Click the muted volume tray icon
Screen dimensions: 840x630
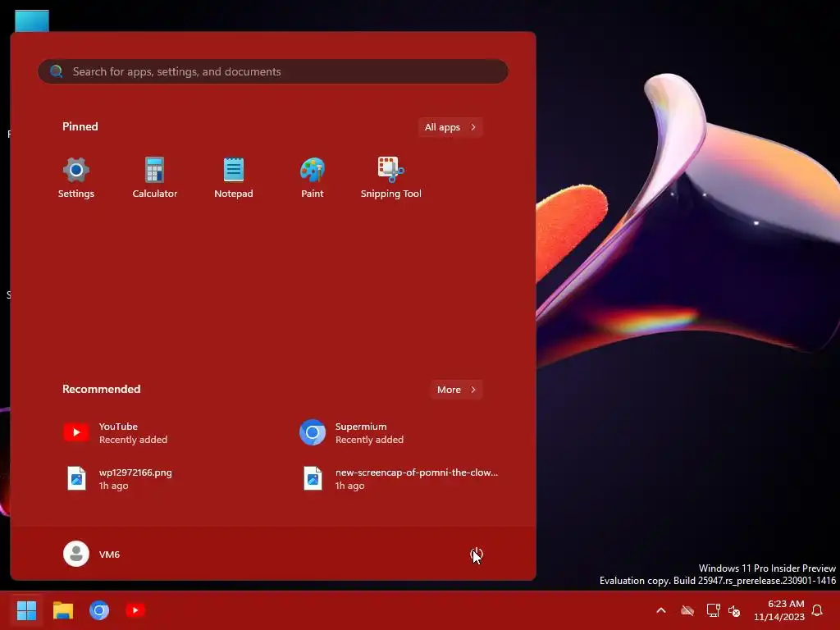pyautogui.click(x=734, y=610)
